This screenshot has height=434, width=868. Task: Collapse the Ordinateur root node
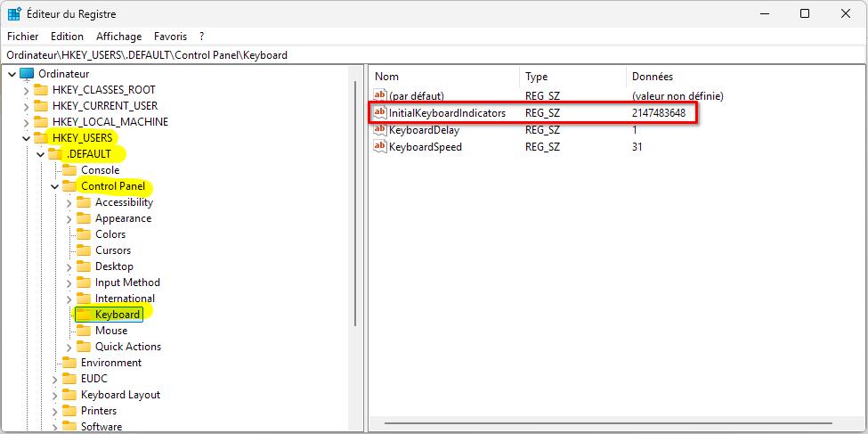tap(12, 74)
